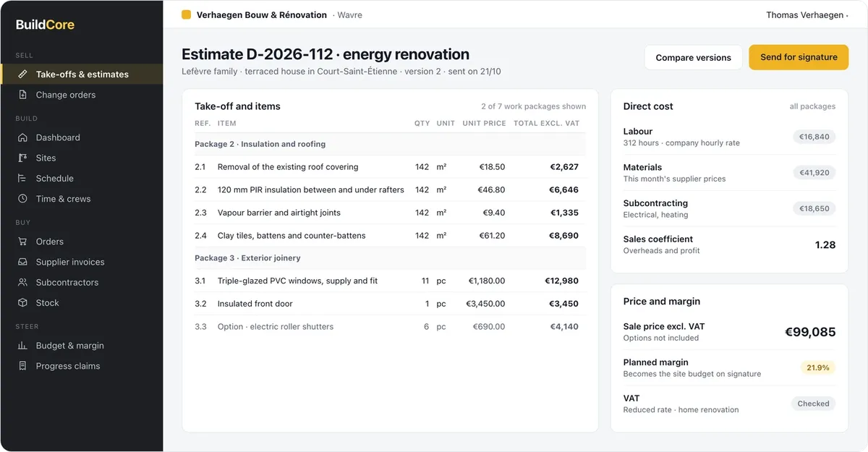Click Send for signature button
This screenshot has width=868, height=452.
pyautogui.click(x=799, y=57)
